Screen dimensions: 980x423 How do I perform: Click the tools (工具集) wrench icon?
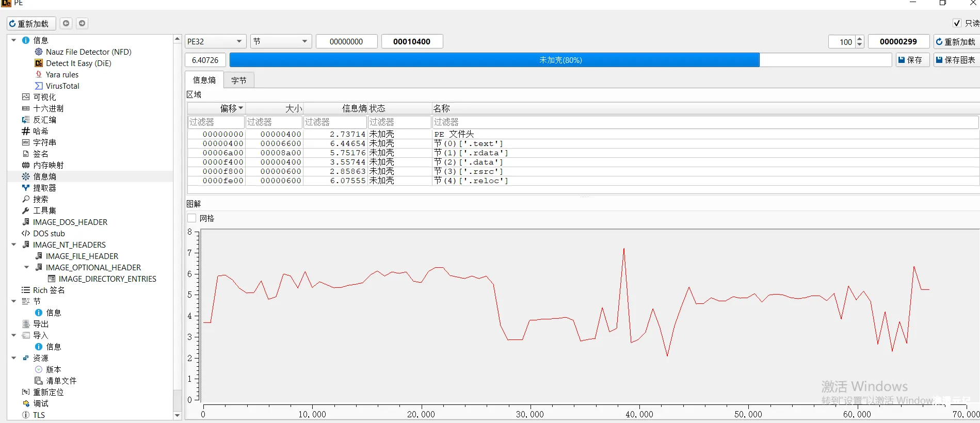point(26,210)
